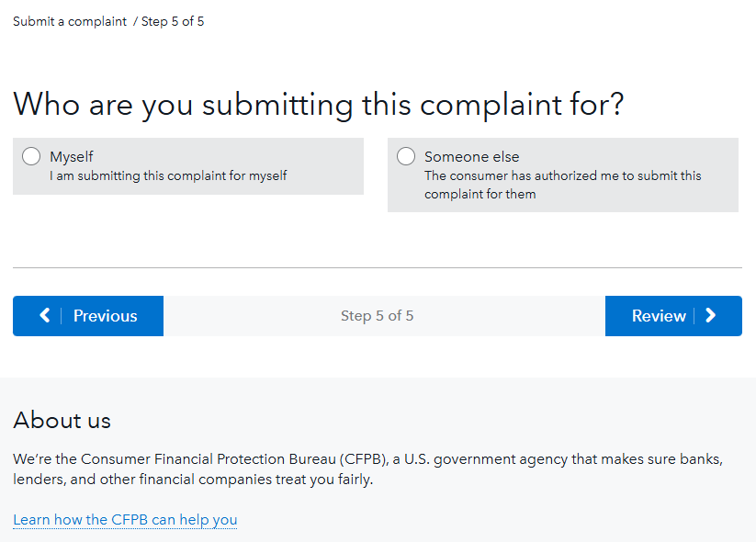The height and width of the screenshot is (542, 756).
Task: Click the centered Step 5 of 5 progress indicator
Action: pos(377,316)
